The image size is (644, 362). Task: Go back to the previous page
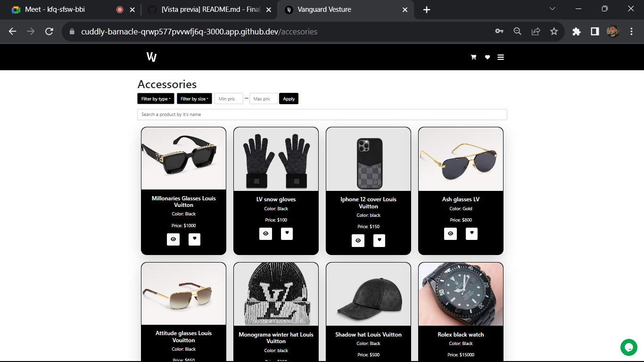(x=13, y=32)
